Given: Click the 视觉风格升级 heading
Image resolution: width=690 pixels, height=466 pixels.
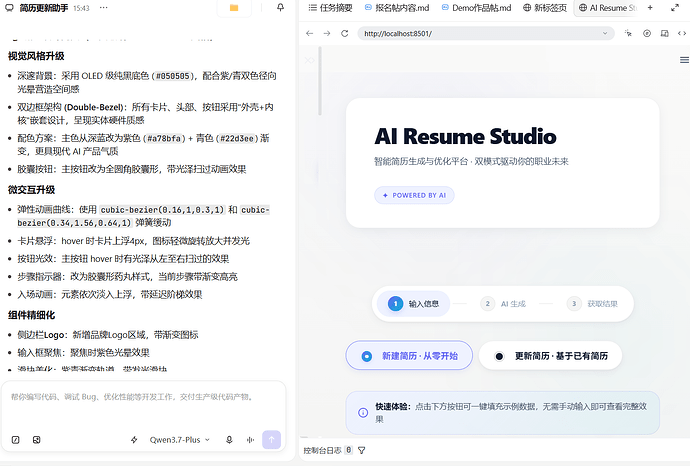Looking at the screenshot, I should coord(36,56).
